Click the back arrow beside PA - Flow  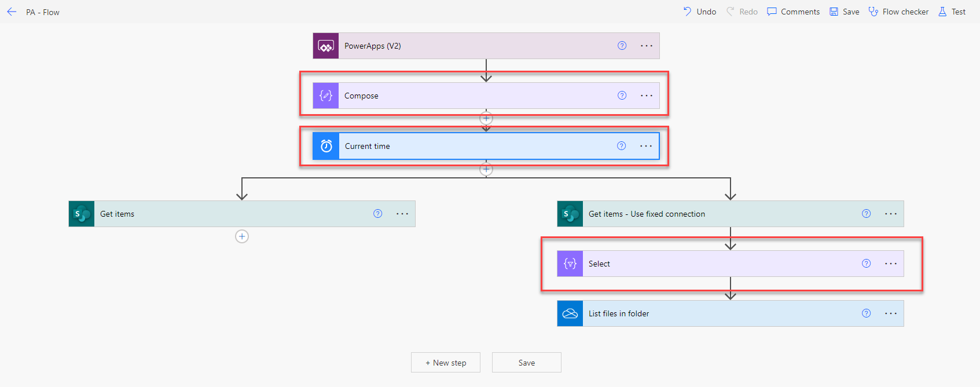pos(12,12)
